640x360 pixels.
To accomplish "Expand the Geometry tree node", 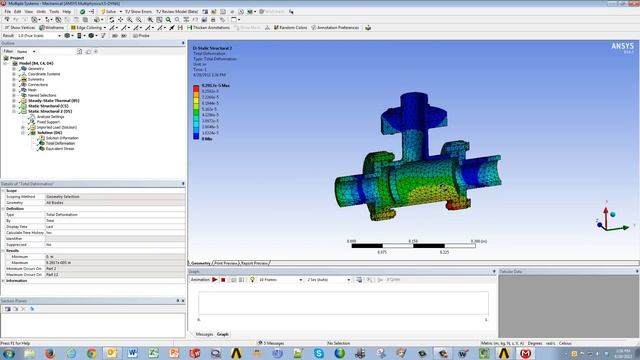I will click(14, 69).
